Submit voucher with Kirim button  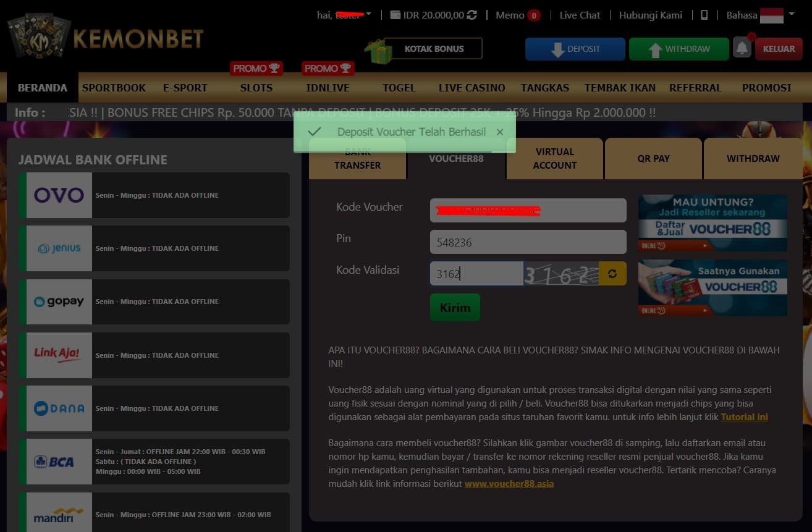coord(455,308)
